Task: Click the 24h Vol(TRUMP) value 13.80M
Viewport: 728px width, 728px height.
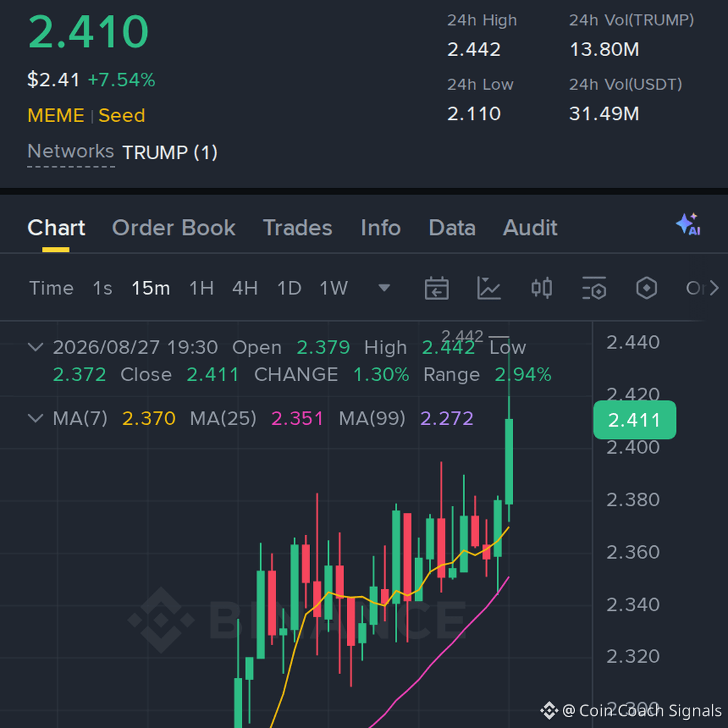Action: pos(604,49)
